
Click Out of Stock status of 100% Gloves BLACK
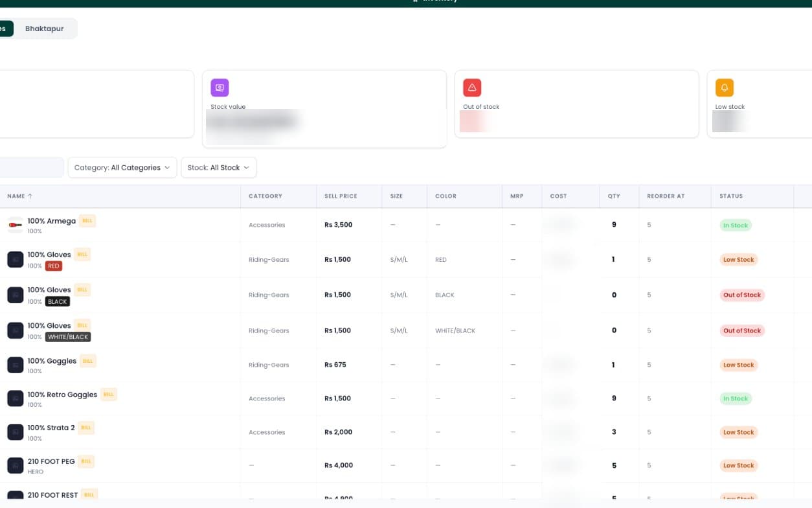pos(742,295)
